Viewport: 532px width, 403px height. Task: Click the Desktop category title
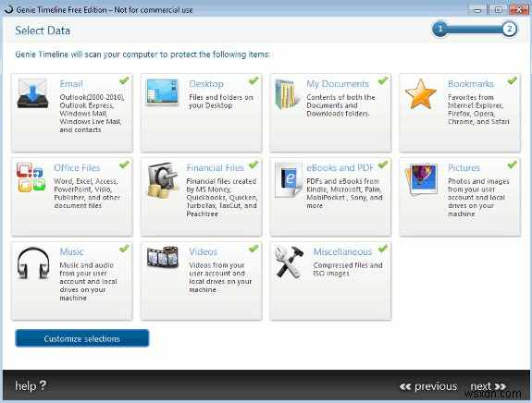coord(206,84)
